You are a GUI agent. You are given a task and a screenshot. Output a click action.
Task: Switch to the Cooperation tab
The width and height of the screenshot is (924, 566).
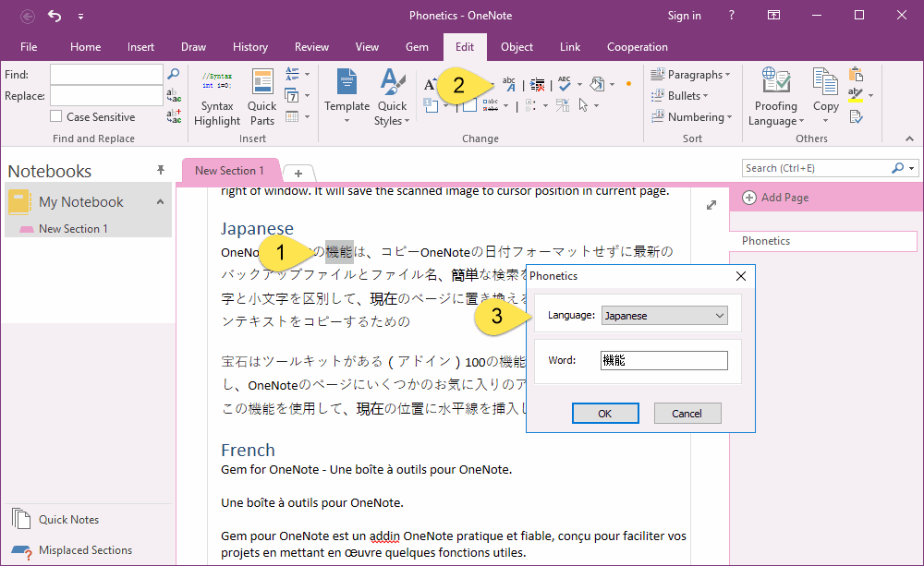(637, 46)
